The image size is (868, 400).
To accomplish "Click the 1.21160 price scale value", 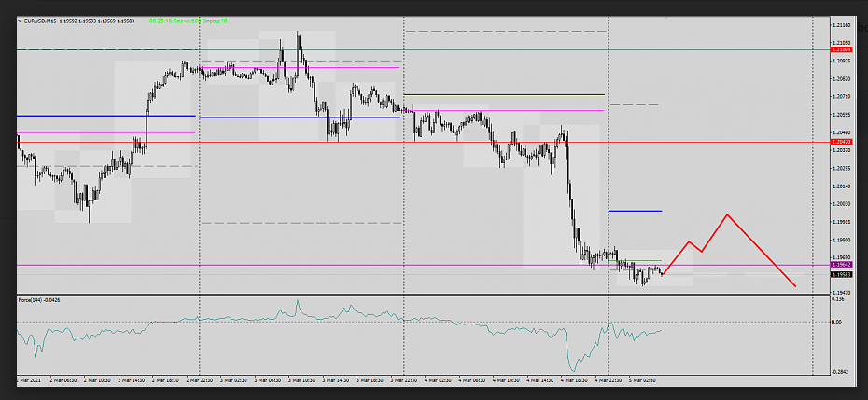I will point(842,25).
